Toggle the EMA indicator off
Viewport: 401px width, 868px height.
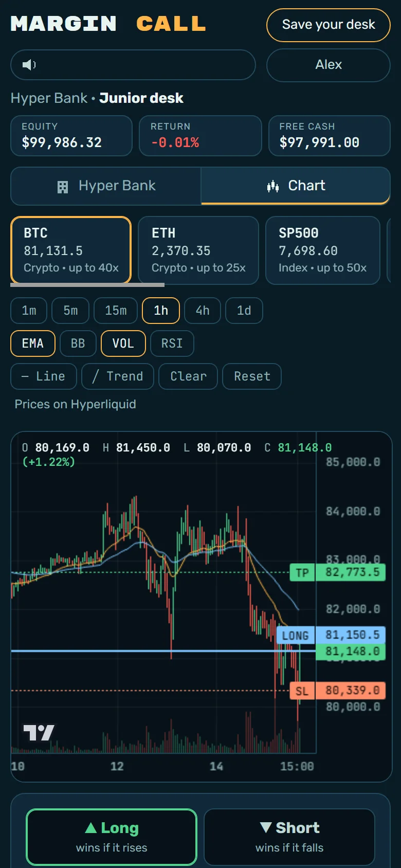(x=33, y=343)
